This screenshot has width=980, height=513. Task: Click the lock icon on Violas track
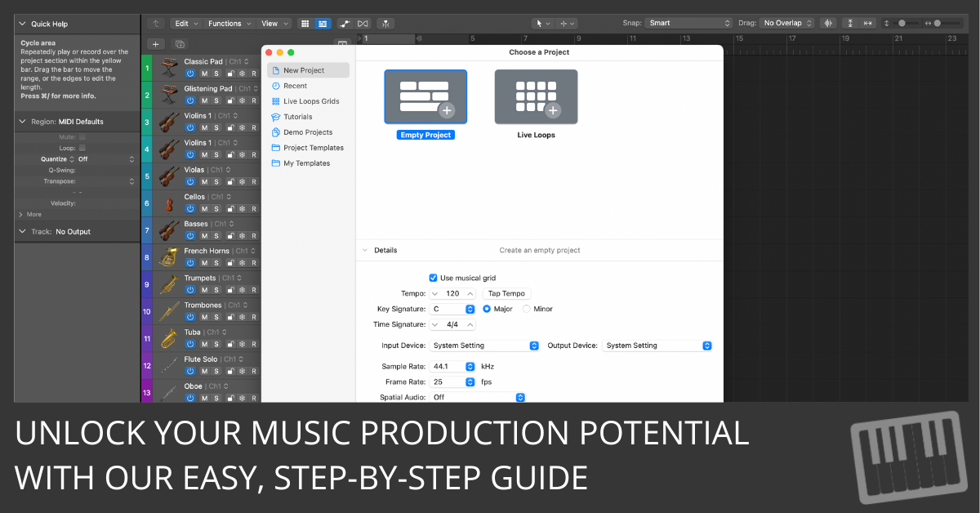click(229, 181)
